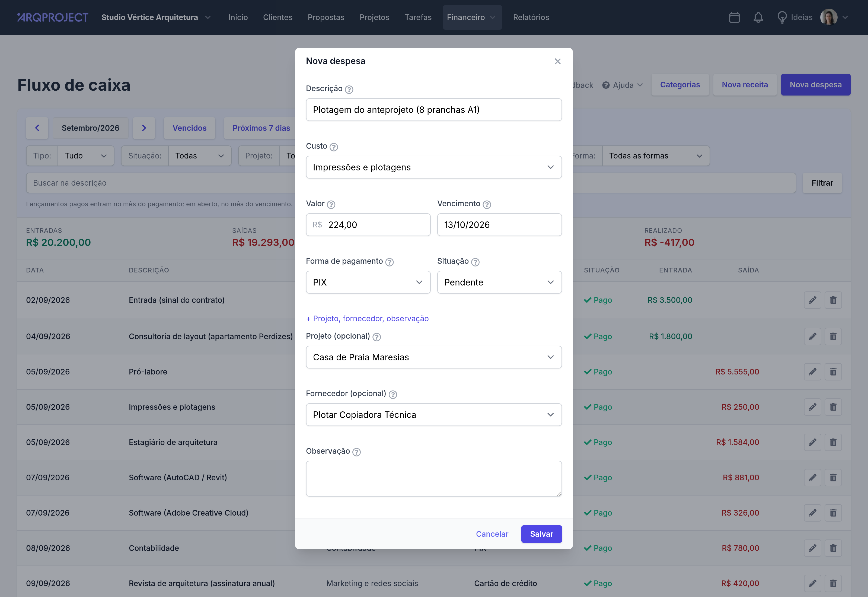
Task: Go to Clientes menu
Action: click(277, 18)
